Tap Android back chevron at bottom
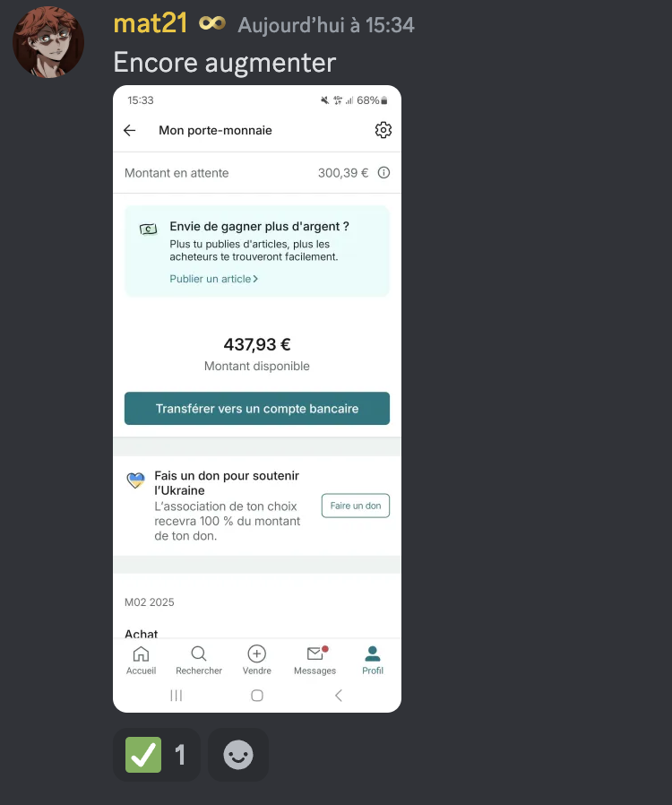This screenshot has height=805, width=672. (339, 696)
